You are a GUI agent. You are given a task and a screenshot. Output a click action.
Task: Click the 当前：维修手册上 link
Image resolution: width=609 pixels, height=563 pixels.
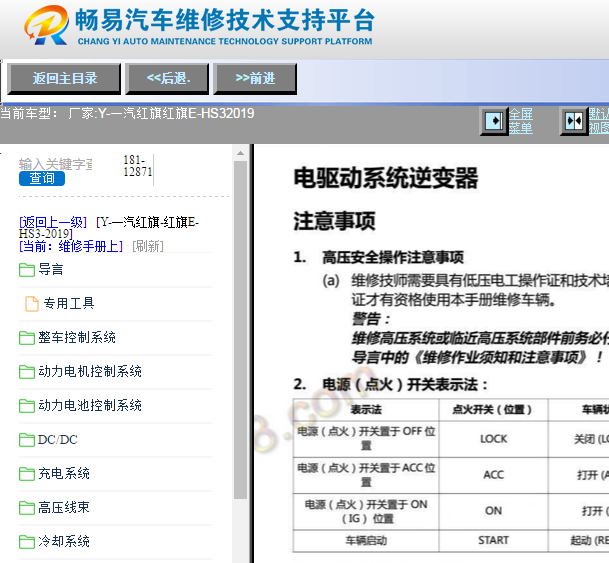click(71, 246)
